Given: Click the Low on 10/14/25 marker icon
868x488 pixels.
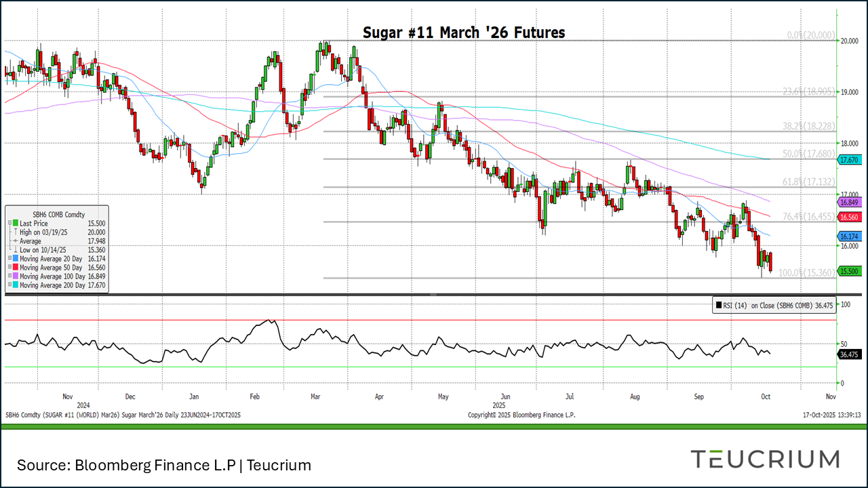Looking at the screenshot, I should tap(15, 249).
